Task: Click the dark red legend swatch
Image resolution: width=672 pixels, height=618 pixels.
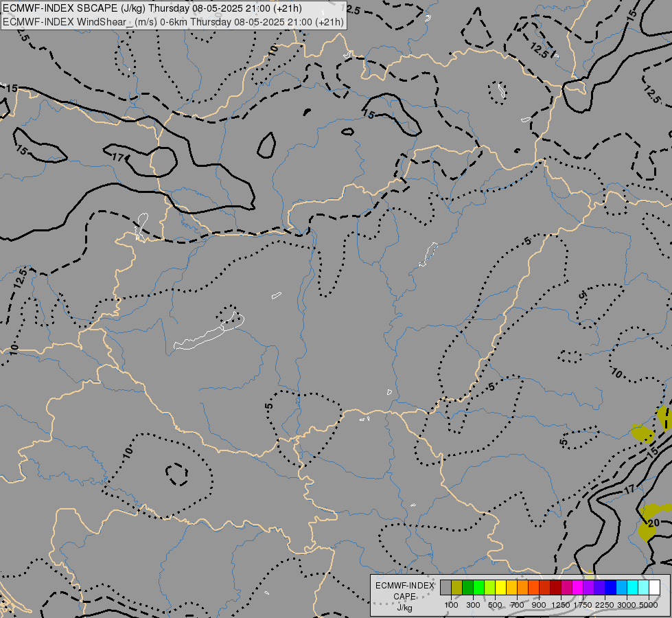Action: (x=556, y=588)
